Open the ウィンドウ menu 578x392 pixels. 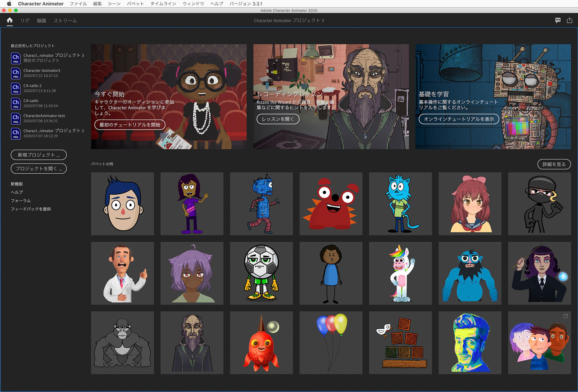(193, 3)
